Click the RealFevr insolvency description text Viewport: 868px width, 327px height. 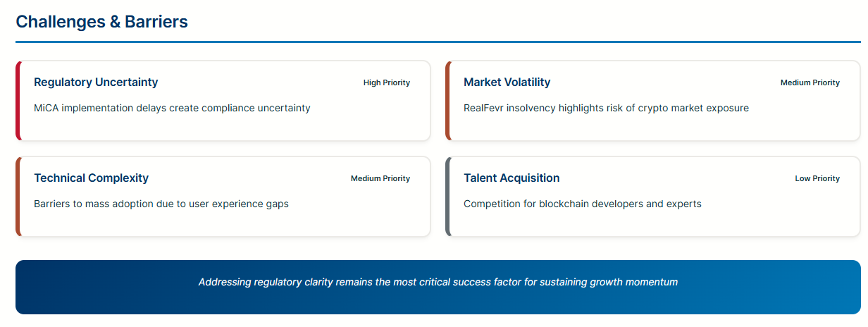606,109
